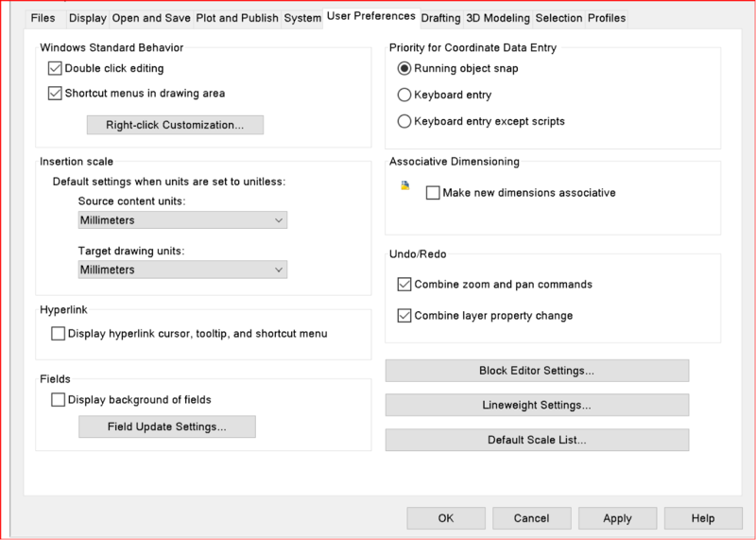Screen dimensions: 756x540
Task: Uncheck Combine zoom and pan commands
Action: pyautogui.click(x=405, y=284)
